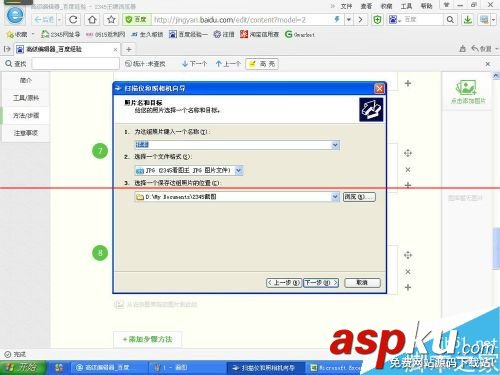
Task: Open the 淘宝 bookmark in favorites bar
Action: pos(260,34)
